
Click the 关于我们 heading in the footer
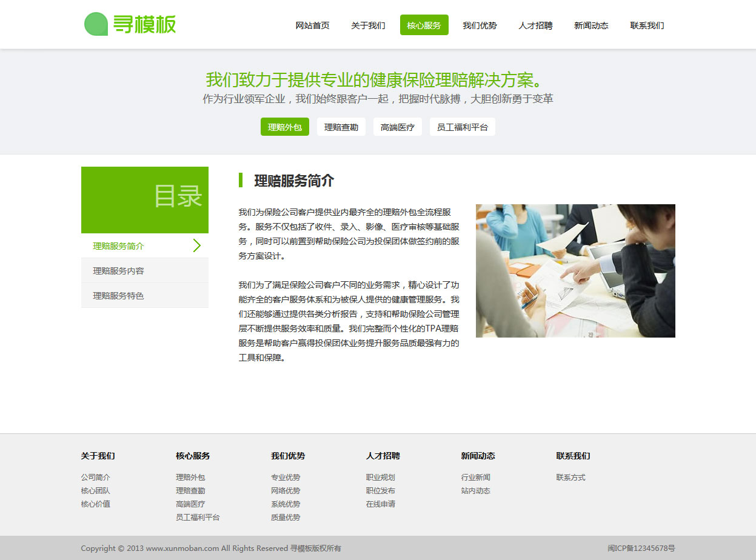click(x=98, y=456)
